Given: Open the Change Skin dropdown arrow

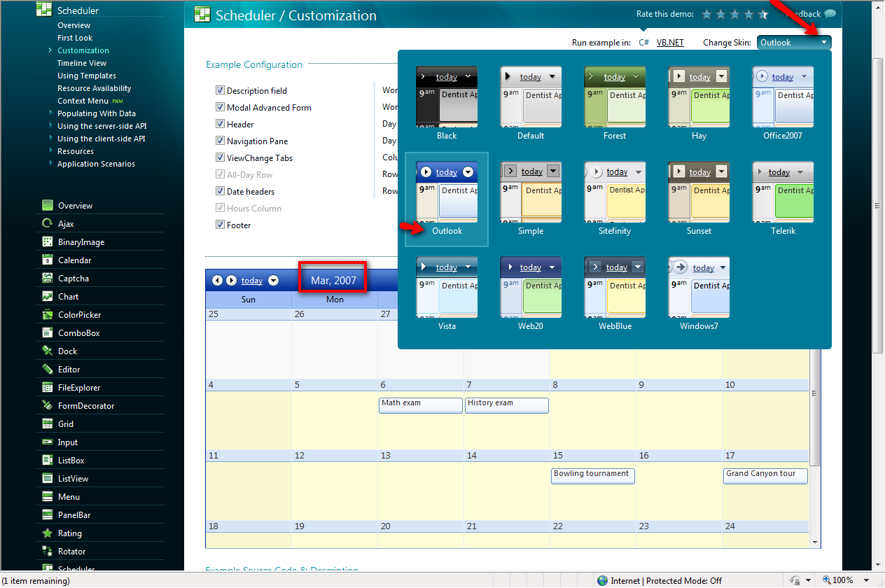Looking at the screenshot, I should coord(823,43).
